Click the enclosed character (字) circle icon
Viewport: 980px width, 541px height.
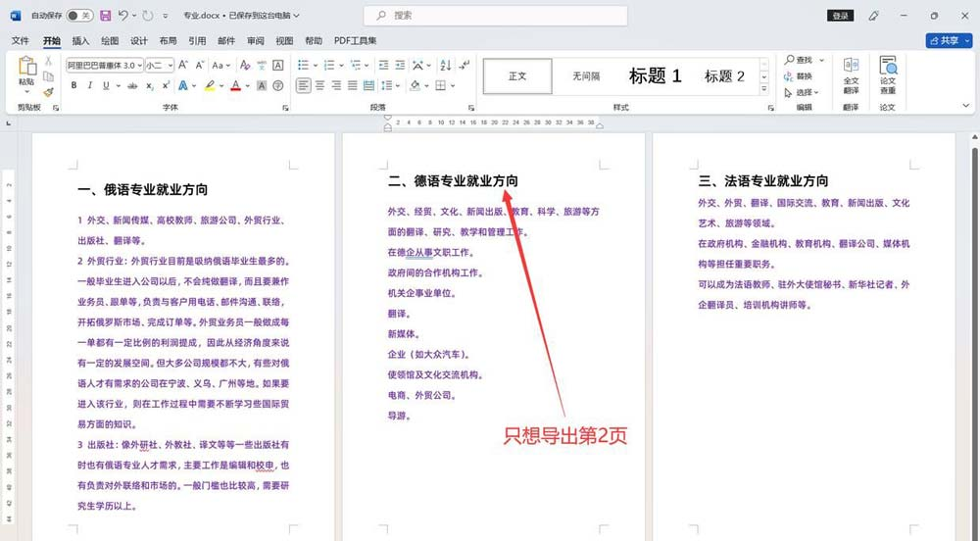coord(278,85)
